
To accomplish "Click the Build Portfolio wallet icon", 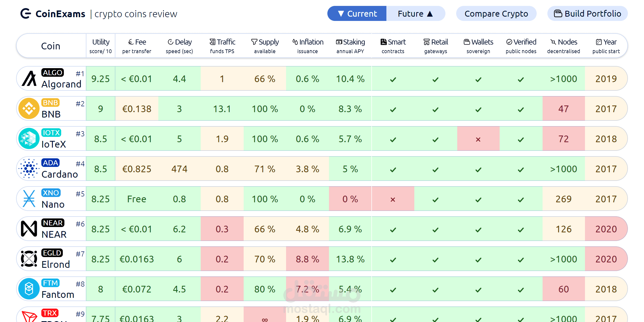I will [x=558, y=14].
